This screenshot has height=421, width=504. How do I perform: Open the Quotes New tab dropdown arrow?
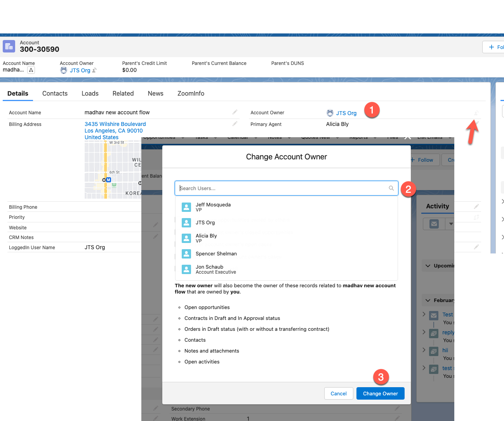point(337,138)
